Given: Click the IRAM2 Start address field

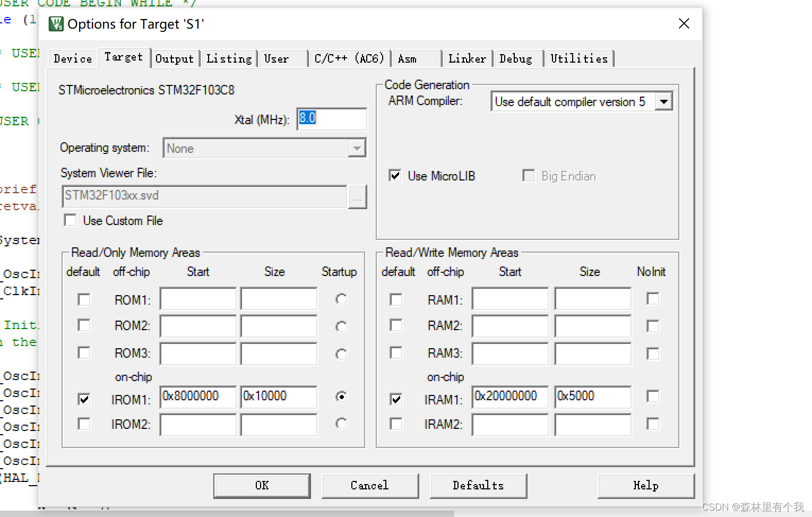Looking at the screenshot, I should pyautogui.click(x=510, y=425).
